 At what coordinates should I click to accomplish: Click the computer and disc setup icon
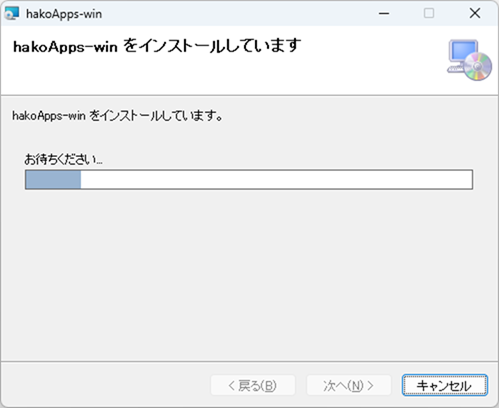pos(469,60)
